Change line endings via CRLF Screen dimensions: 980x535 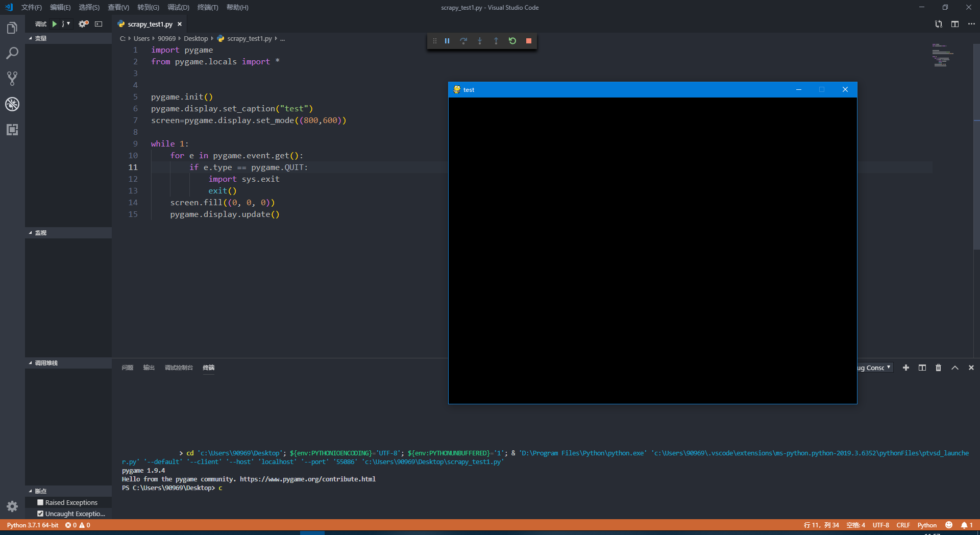(x=903, y=525)
